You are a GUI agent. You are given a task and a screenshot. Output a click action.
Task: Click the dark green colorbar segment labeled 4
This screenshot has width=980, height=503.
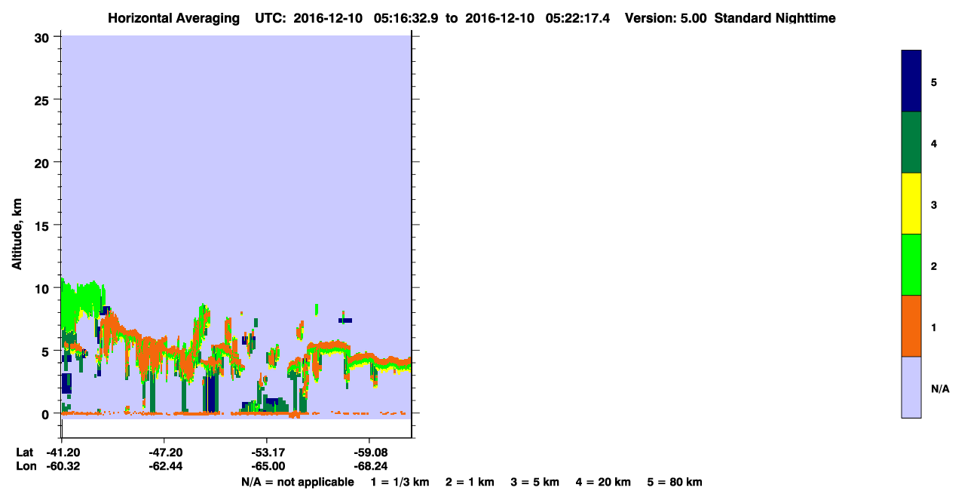pyautogui.click(x=911, y=143)
